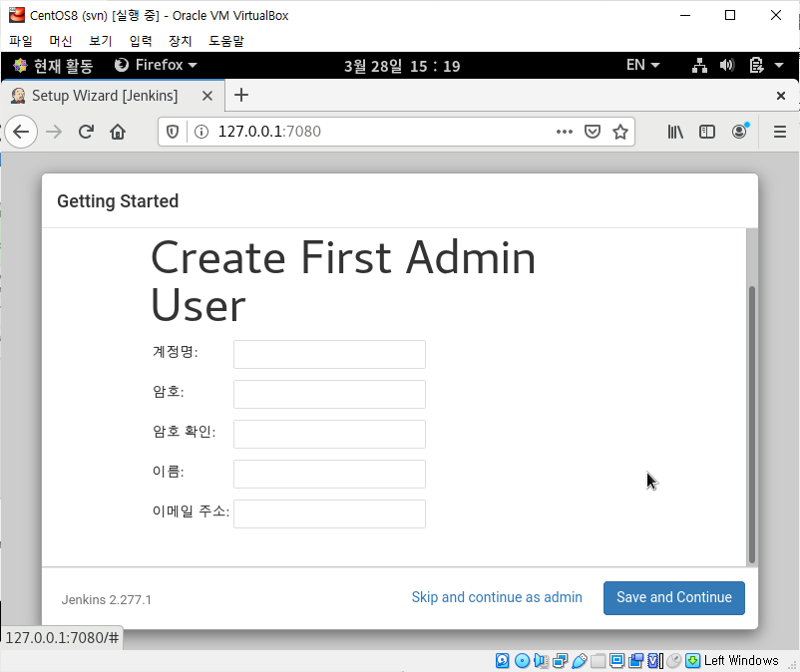Focus the 계정명 username field
The width and height of the screenshot is (800, 672).
[x=329, y=354]
